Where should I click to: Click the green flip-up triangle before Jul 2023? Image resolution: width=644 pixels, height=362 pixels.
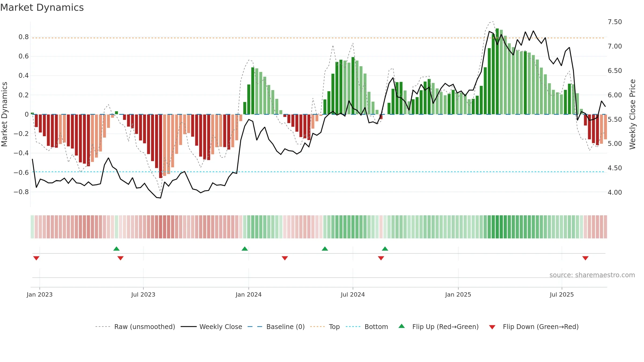(116, 249)
